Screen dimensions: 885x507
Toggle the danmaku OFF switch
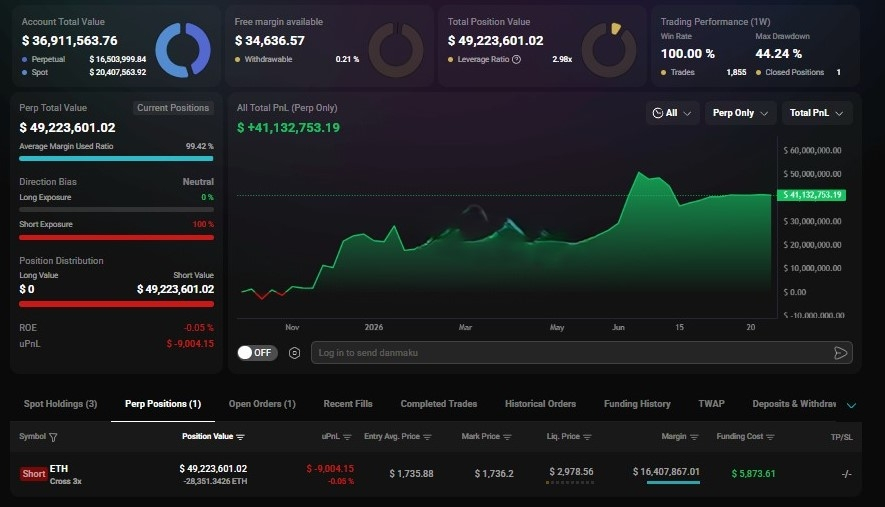[257, 353]
